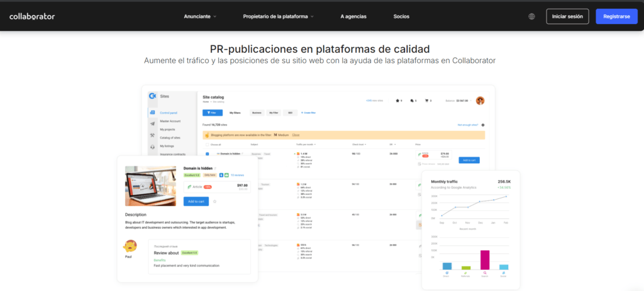644x291 pixels.
Task: Click the green Referrals bar in the chart
Action: point(466,268)
